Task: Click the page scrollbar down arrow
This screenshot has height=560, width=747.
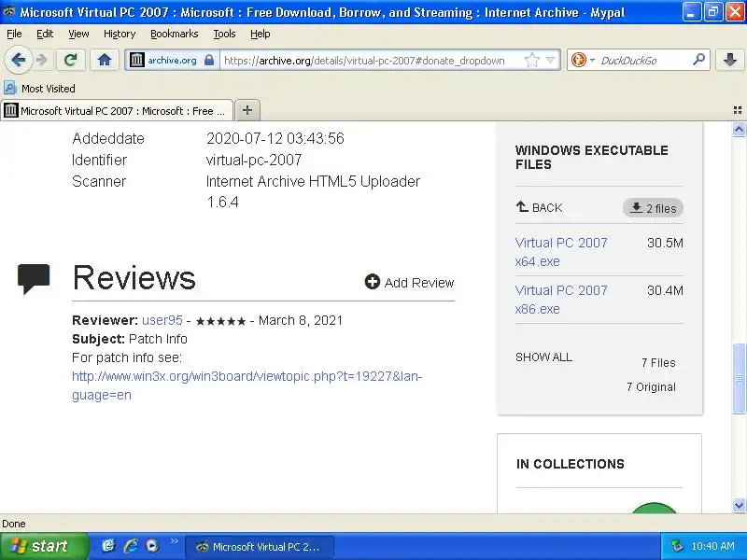Action: point(739,505)
